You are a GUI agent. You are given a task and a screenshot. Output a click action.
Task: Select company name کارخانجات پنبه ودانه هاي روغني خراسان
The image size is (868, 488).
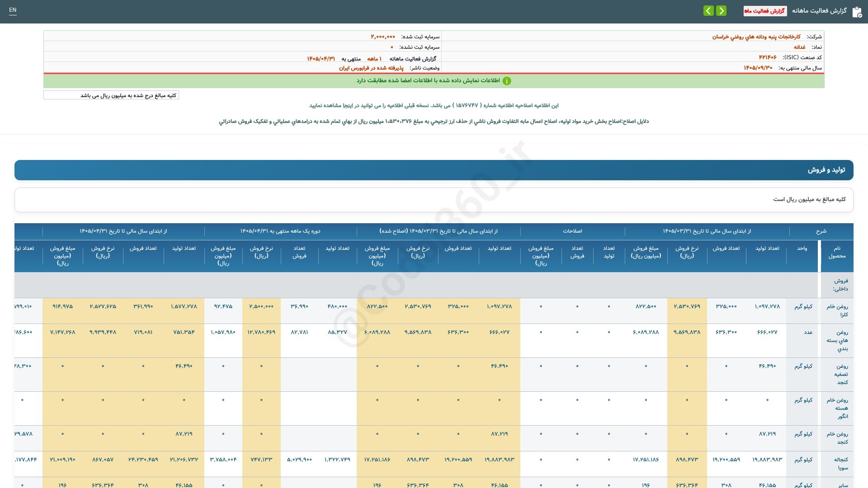(x=756, y=37)
